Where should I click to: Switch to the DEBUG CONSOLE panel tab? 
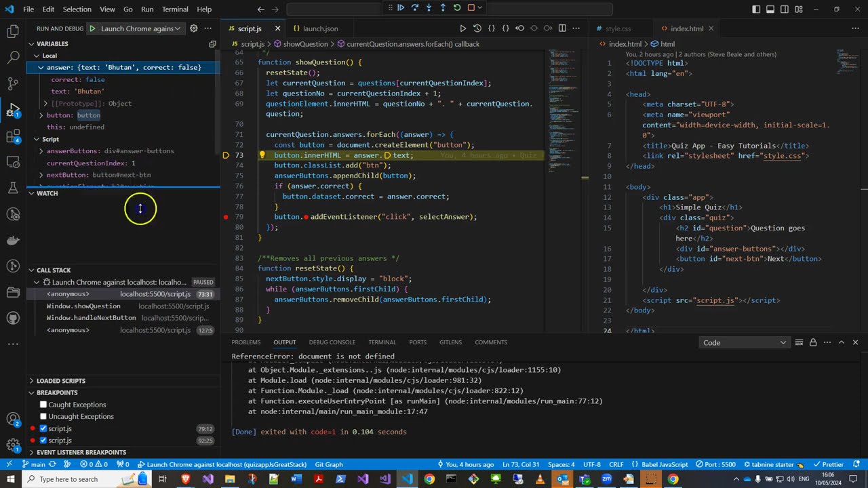coord(332,342)
